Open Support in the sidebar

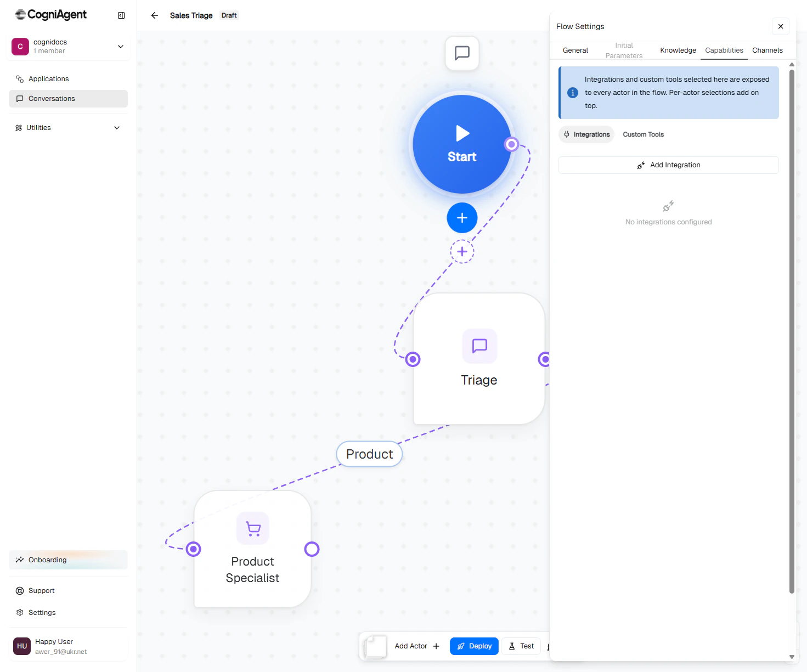click(x=68, y=591)
